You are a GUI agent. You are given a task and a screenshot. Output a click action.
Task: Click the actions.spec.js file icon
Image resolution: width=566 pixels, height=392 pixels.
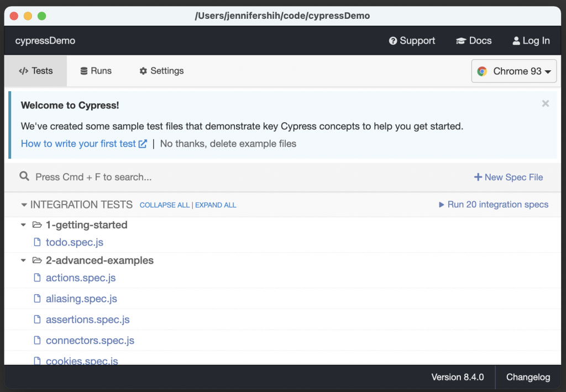tap(37, 278)
